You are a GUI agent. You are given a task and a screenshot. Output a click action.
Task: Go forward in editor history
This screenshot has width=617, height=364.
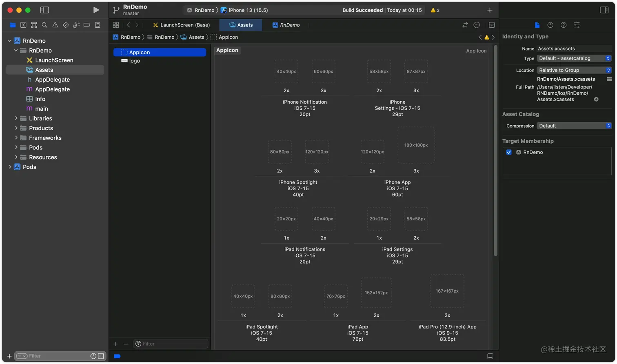click(137, 25)
